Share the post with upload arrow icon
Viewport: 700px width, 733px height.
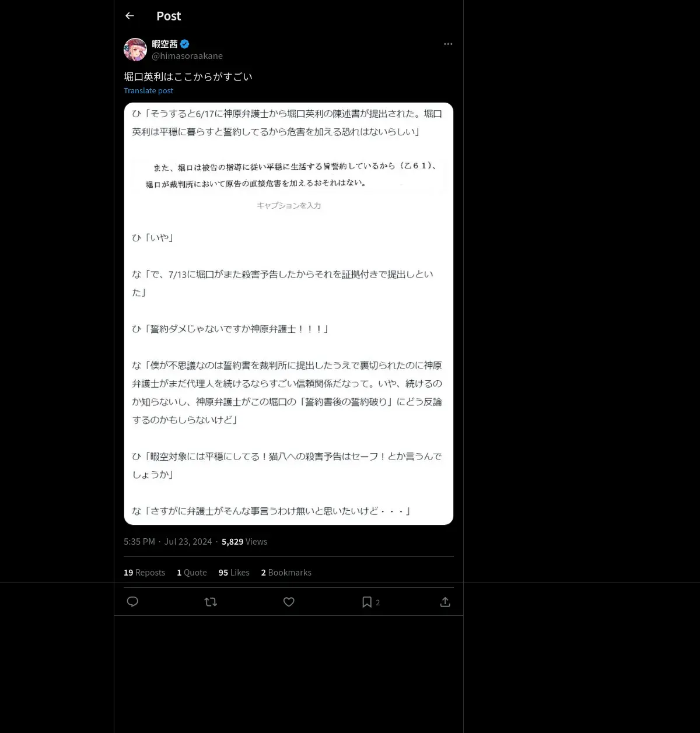pyautogui.click(x=445, y=602)
